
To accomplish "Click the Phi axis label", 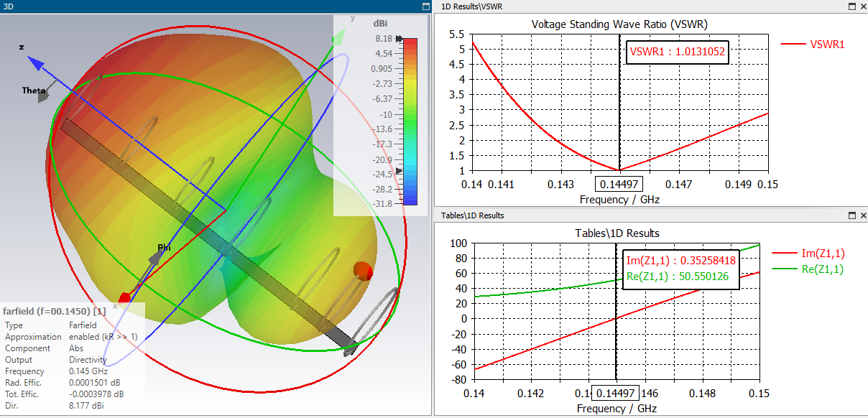I will (165, 248).
